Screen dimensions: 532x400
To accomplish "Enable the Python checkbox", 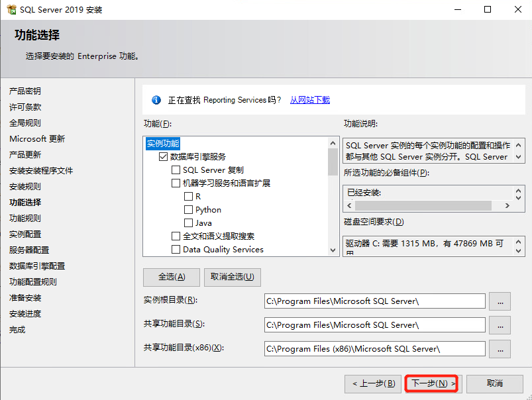I will coord(188,210).
